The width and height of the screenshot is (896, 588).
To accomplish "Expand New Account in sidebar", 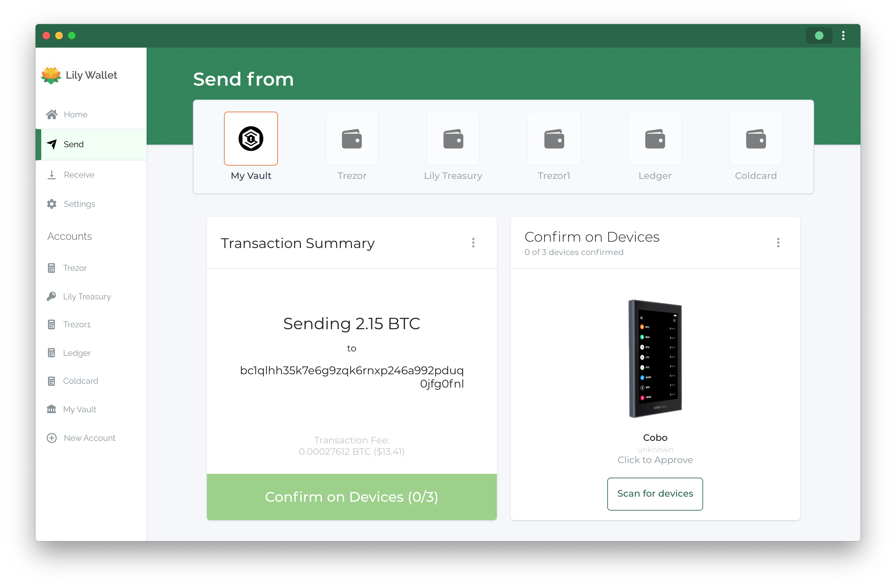I will pos(89,436).
